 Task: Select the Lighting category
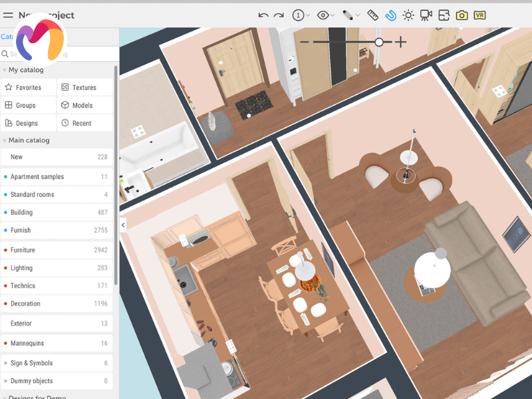[x=57, y=268]
